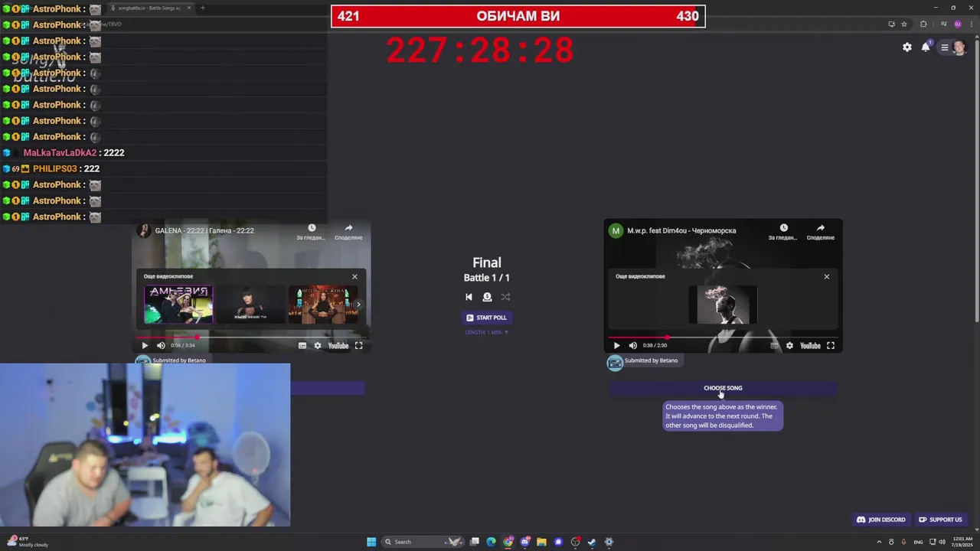Show hidden system tray icons

[x=879, y=542]
